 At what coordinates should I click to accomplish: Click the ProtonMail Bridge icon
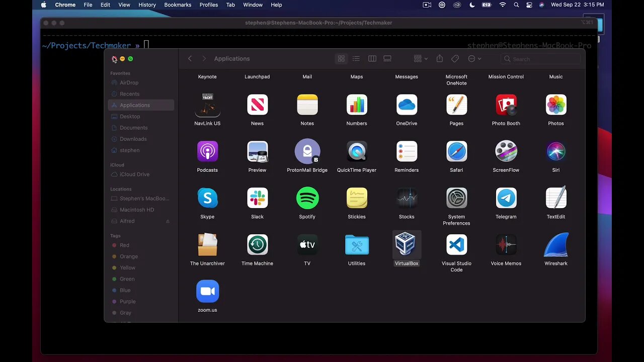(x=307, y=151)
